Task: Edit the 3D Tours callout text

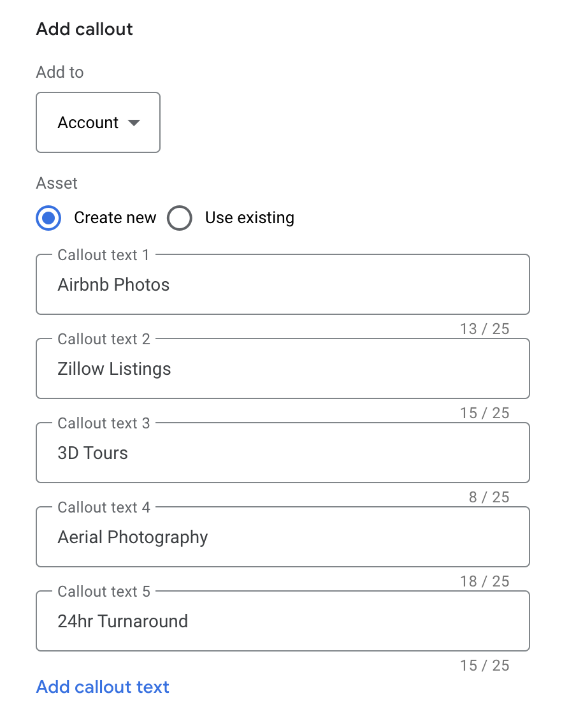Action: (x=282, y=453)
